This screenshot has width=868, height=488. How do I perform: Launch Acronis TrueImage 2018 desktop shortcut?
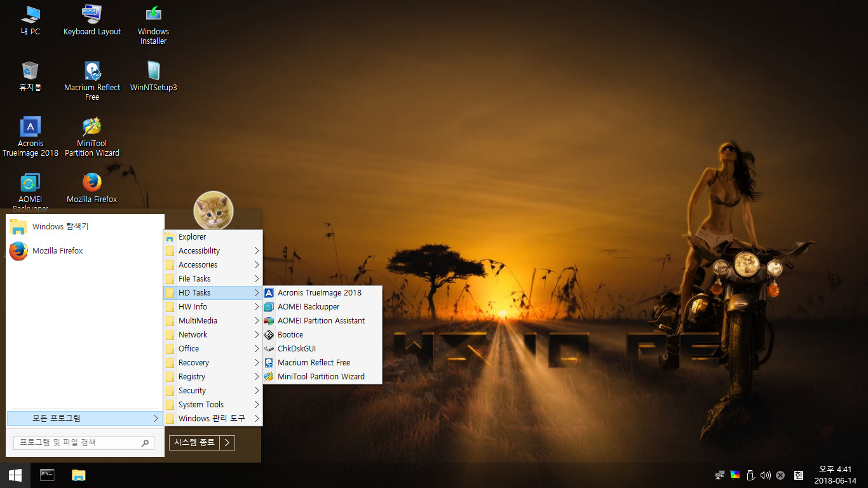tap(30, 137)
